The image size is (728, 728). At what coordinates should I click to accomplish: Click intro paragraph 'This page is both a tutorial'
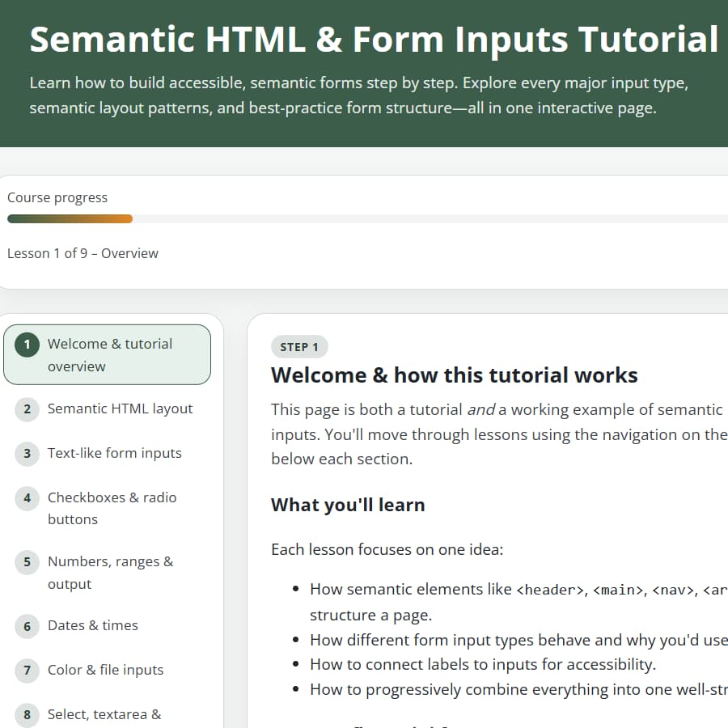pyautogui.click(x=499, y=434)
